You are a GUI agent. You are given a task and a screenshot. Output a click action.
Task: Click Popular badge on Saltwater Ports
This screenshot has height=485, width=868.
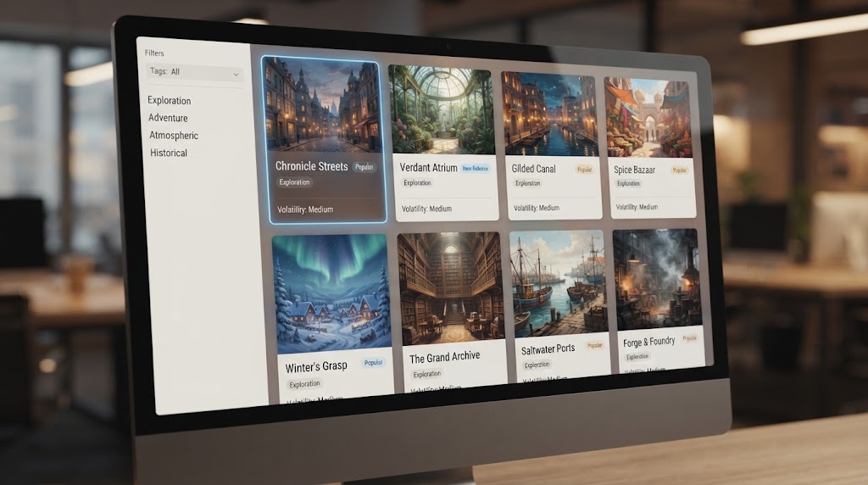(x=594, y=345)
